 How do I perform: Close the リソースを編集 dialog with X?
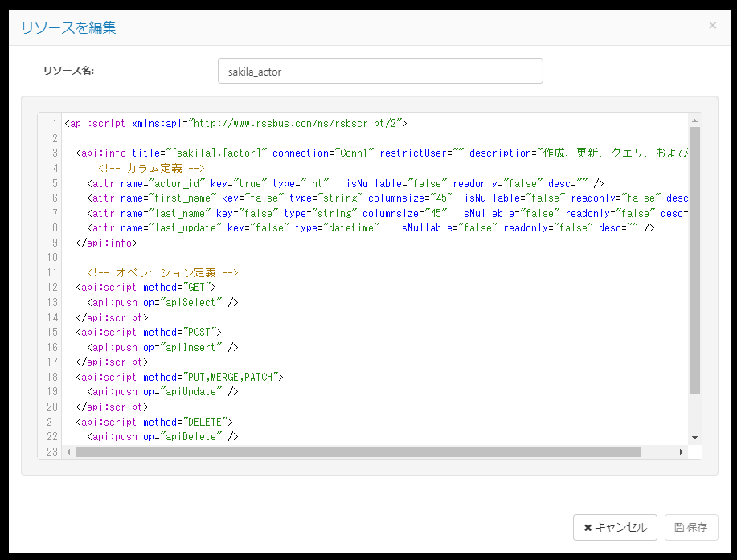(713, 26)
